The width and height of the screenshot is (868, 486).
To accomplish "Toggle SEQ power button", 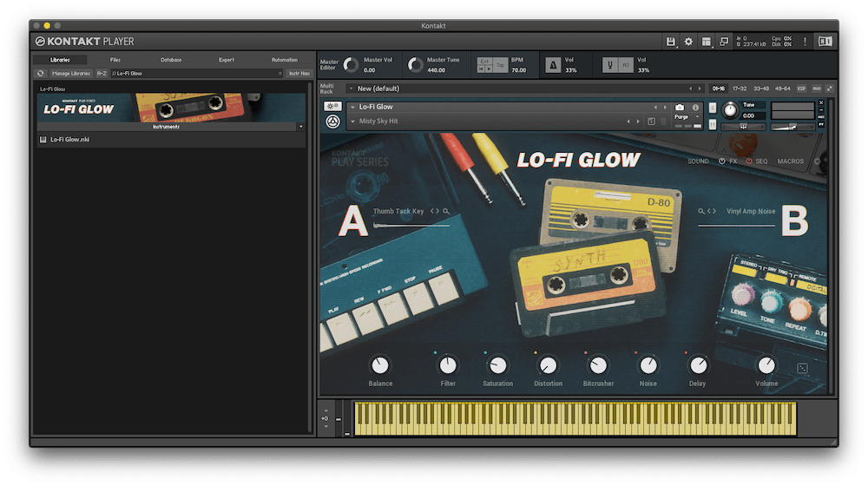I will [749, 161].
